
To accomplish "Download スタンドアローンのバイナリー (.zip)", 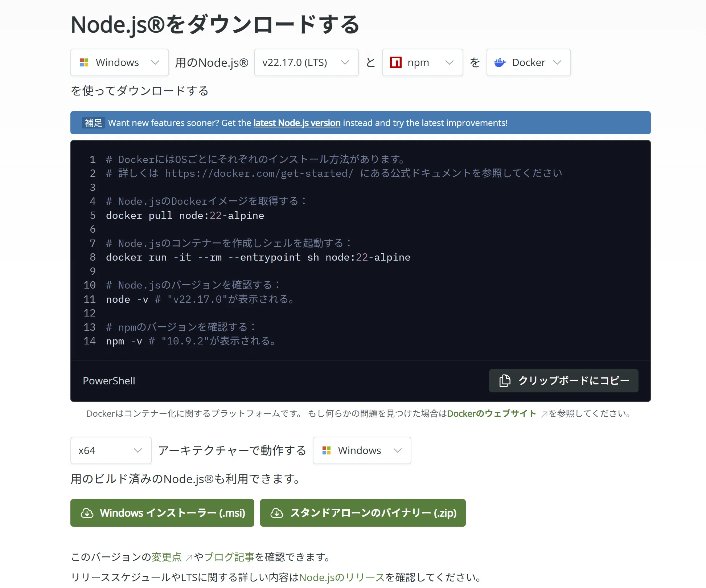I will 363,513.
